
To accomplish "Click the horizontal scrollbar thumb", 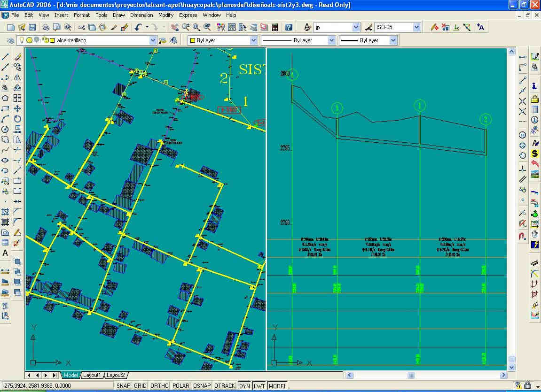I will pos(411,375).
